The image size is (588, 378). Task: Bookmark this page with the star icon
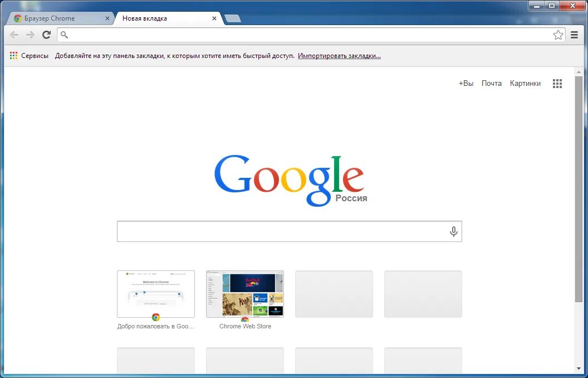point(558,35)
